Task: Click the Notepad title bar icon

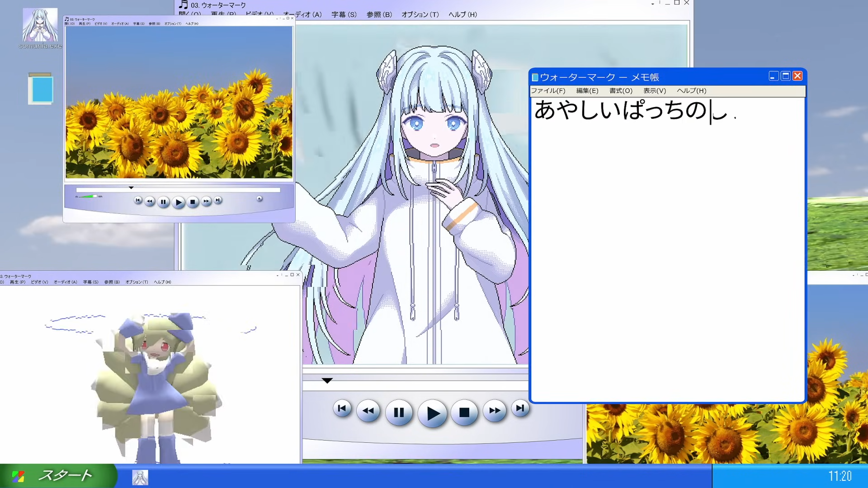Action: [x=535, y=77]
